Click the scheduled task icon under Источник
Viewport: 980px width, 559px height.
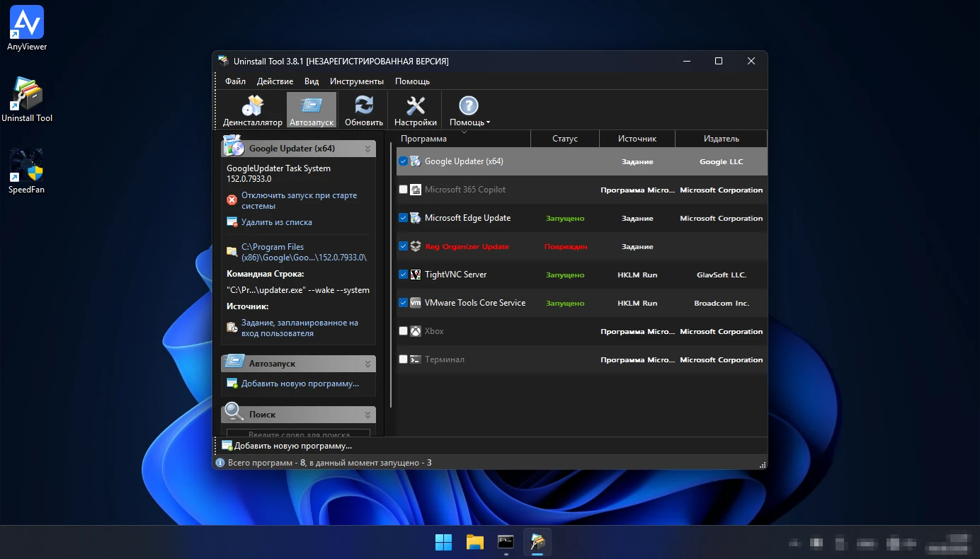232,328
